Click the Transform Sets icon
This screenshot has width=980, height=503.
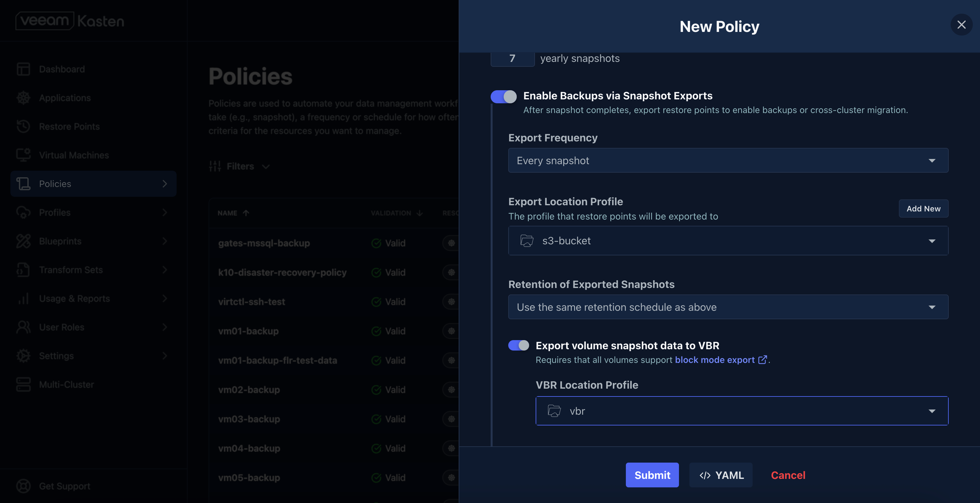[23, 270]
